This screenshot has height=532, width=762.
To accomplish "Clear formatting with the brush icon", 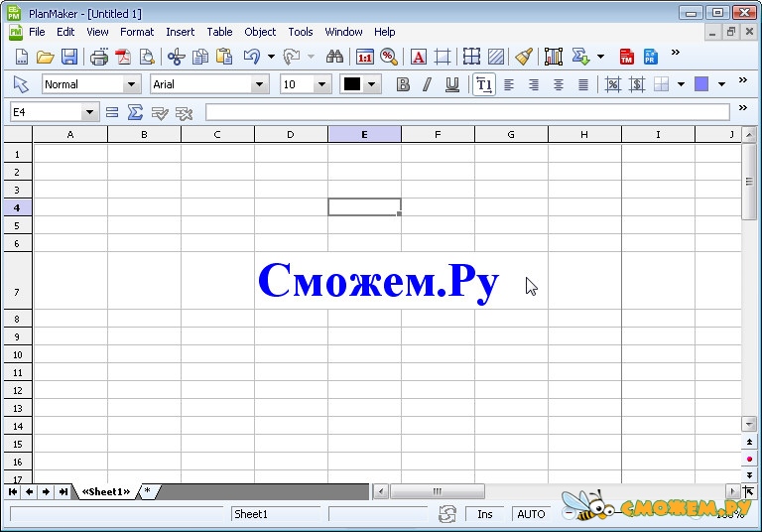I will point(524,57).
